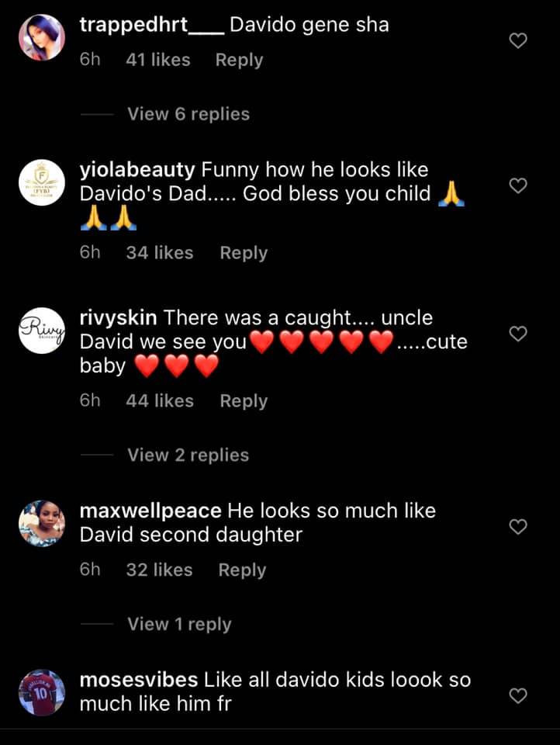Like mosesvibes' comment using heart icon
The image size is (560, 745).
pos(517,695)
